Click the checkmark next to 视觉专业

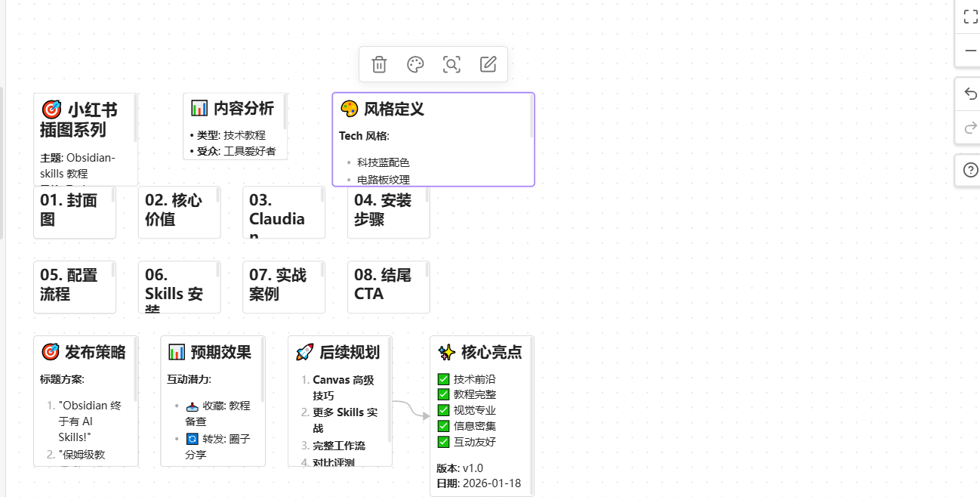443,410
